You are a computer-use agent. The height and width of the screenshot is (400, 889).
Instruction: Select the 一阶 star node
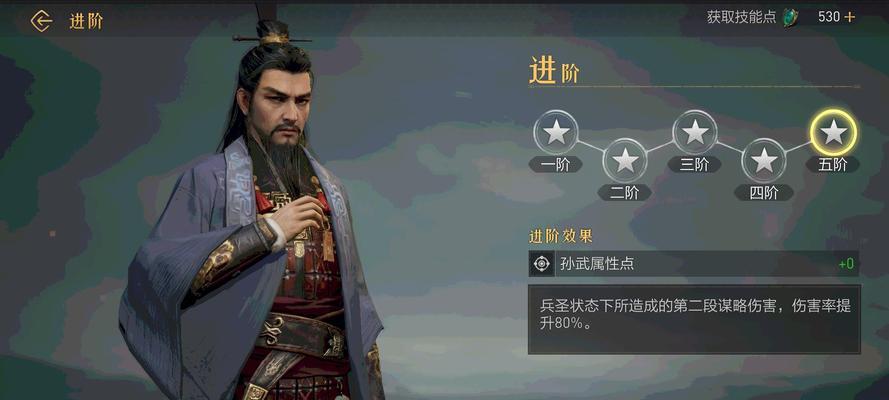(x=556, y=132)
